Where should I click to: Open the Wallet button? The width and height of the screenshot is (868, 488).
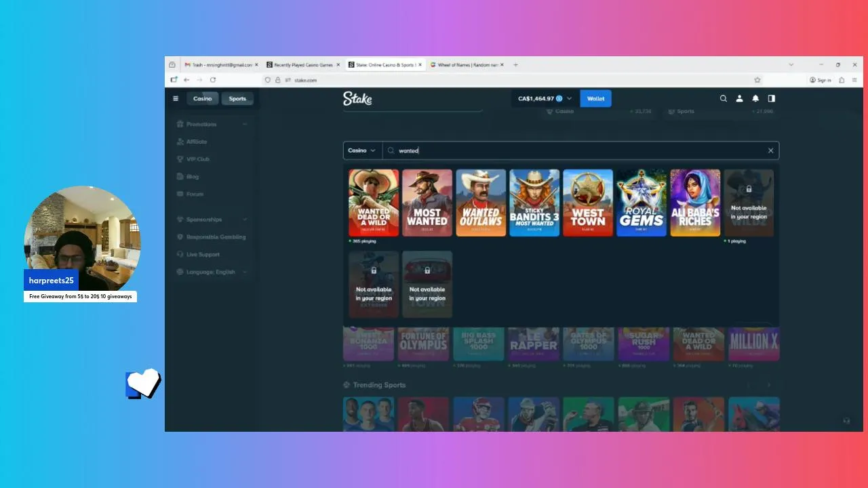pyautogui.click(x=596, y=99)
